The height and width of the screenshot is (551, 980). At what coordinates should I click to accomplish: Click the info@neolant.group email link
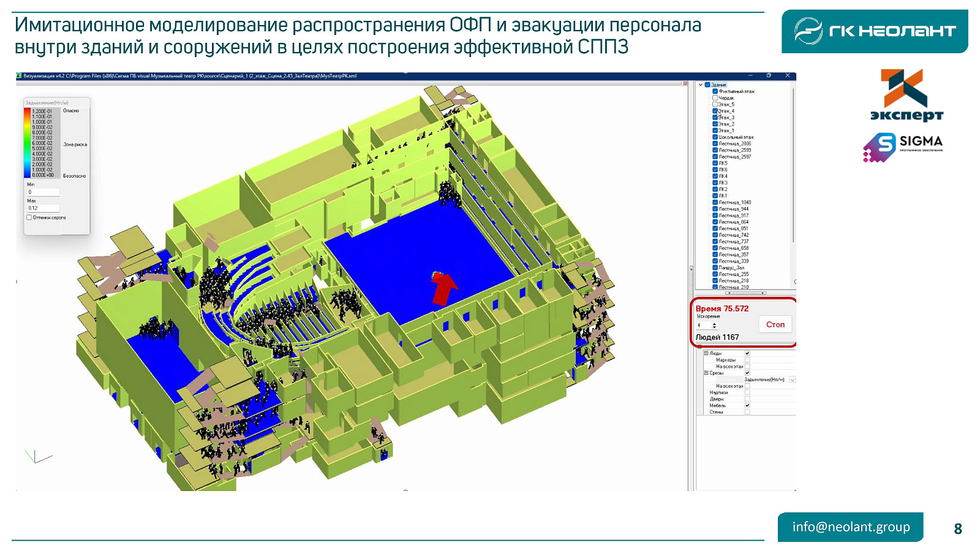850,527
